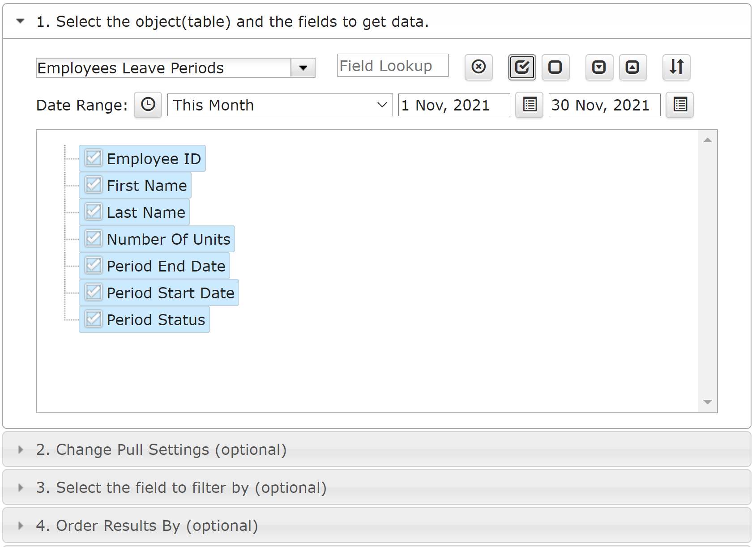Open the calendar for end date
The width and height of the screenshot is (756, 547).
point(679,105)
